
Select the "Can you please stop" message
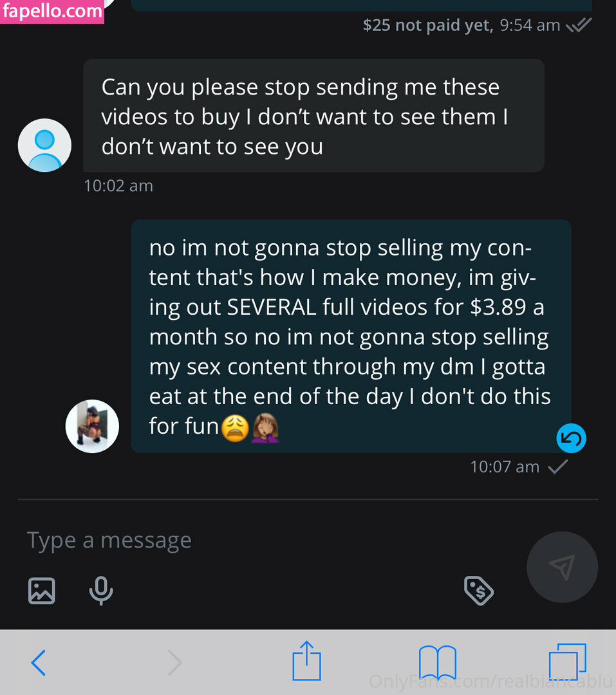(313, 116)
